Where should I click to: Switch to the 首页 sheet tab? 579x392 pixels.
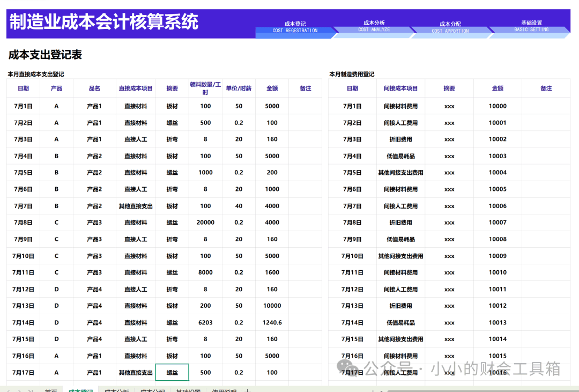point(50,390)
